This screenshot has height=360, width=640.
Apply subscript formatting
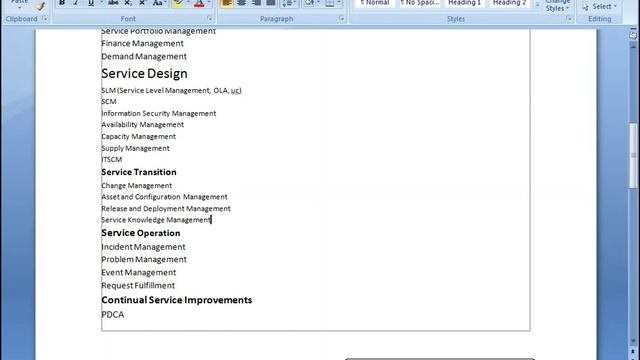[x=128, y=3]
